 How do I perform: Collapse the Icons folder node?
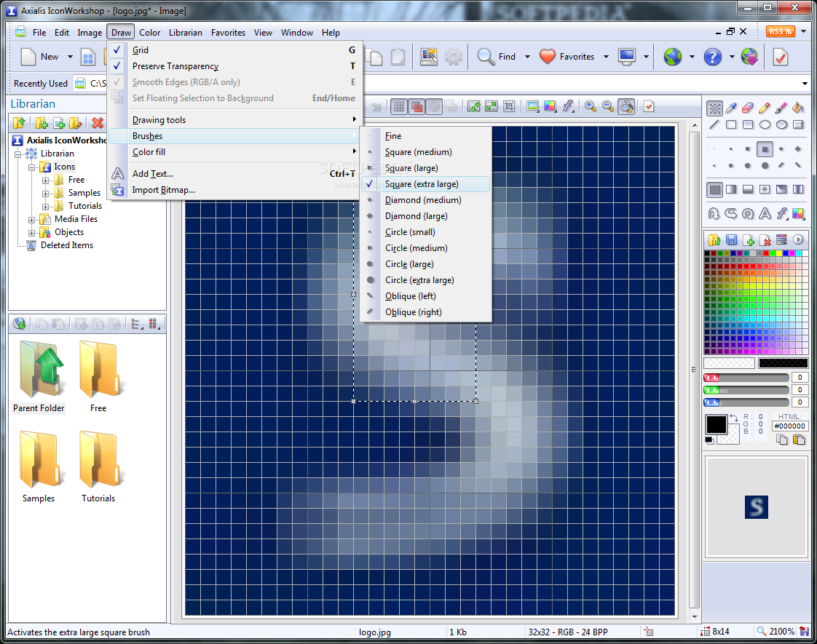point(32,167)
